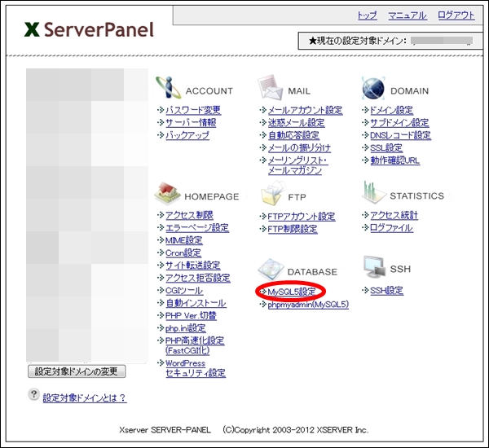Open 設定対象ドメインとは？ help link
The height and width of the screenshot is (448, 489).
tap(85, 397)
